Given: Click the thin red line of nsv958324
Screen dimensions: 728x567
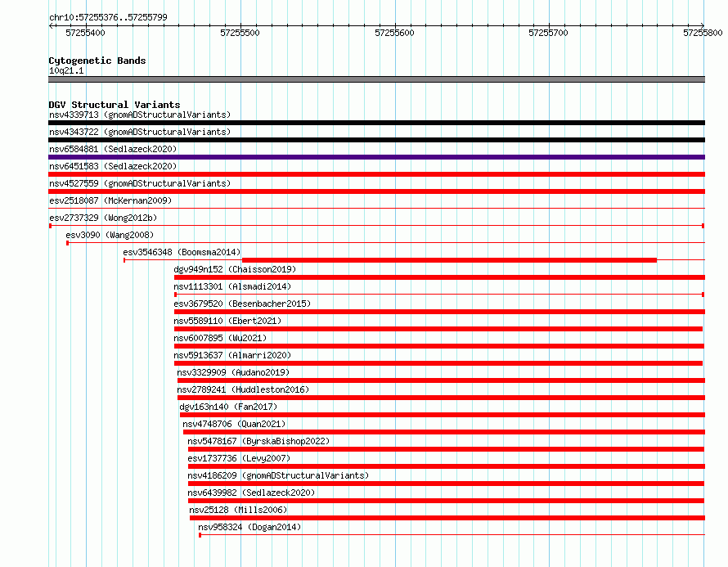Looking at the screenshot, I should [452, 535].
